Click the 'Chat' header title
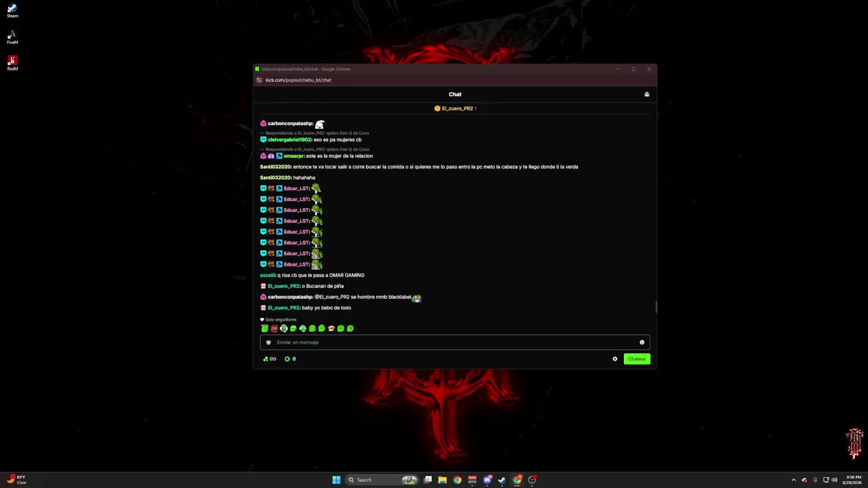The height and width of the screenshot is (488, 868). (455, 94)
